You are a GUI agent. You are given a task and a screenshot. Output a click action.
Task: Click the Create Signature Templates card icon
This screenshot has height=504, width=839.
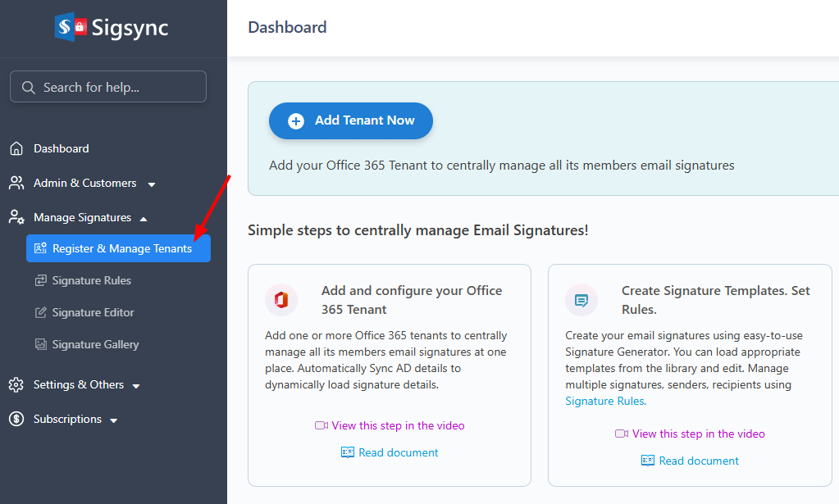click(581, 300)
